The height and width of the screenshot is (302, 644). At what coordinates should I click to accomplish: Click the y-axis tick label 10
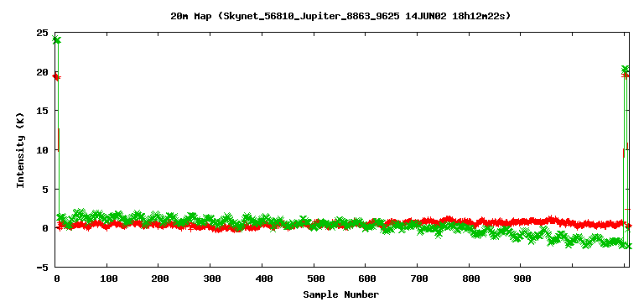(43, 150)
